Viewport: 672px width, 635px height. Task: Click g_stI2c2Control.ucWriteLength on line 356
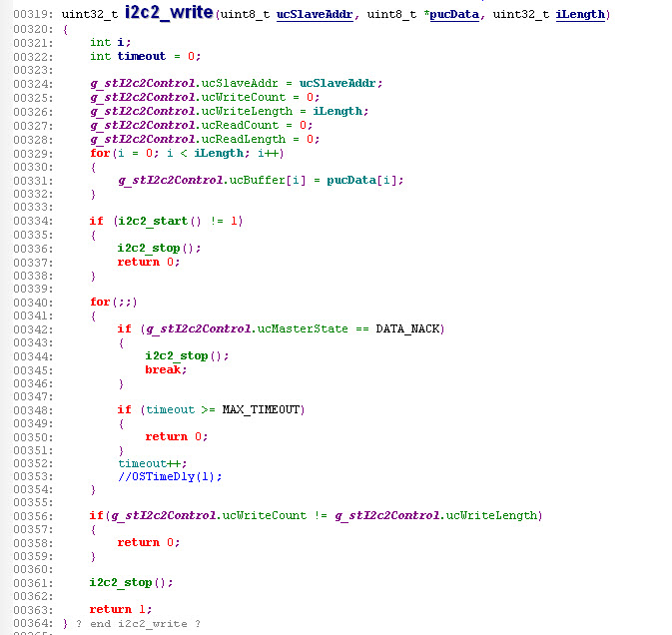click(x=437, y=515)
